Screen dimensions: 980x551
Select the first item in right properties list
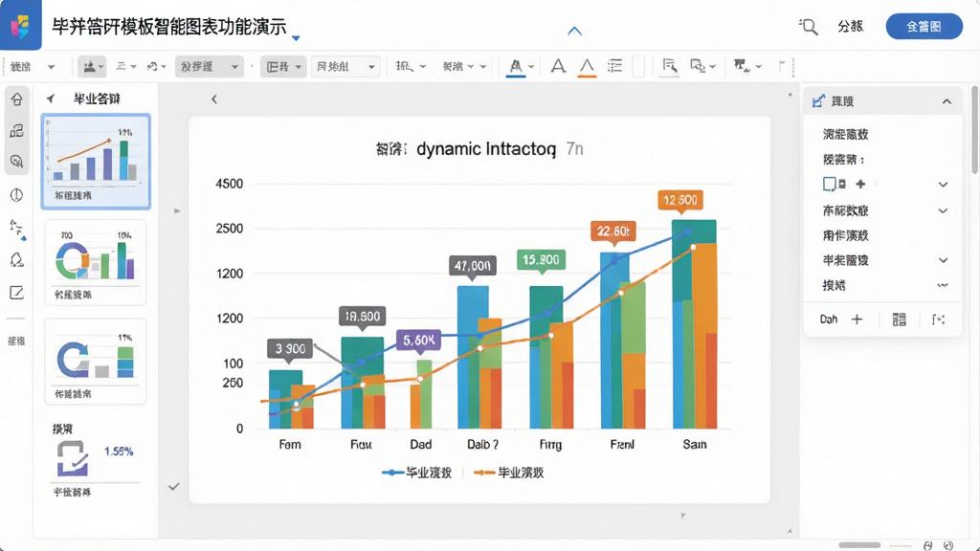click(845, 134)
